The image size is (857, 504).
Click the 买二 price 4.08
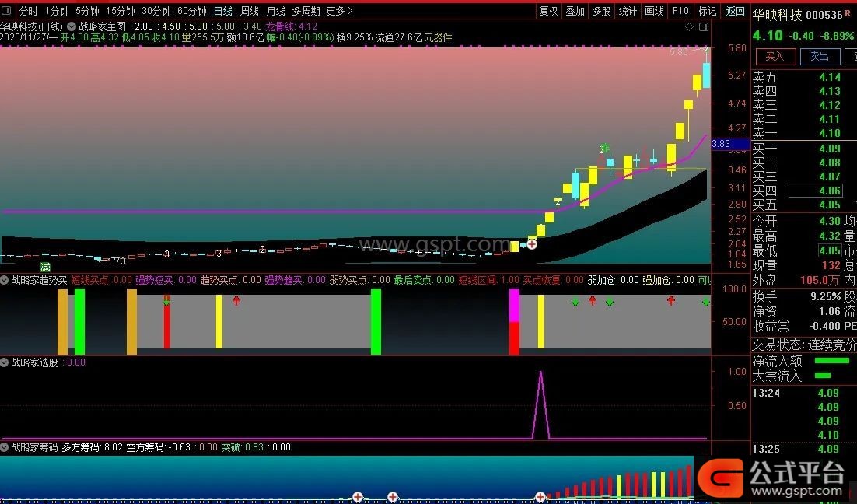(830, 163)
